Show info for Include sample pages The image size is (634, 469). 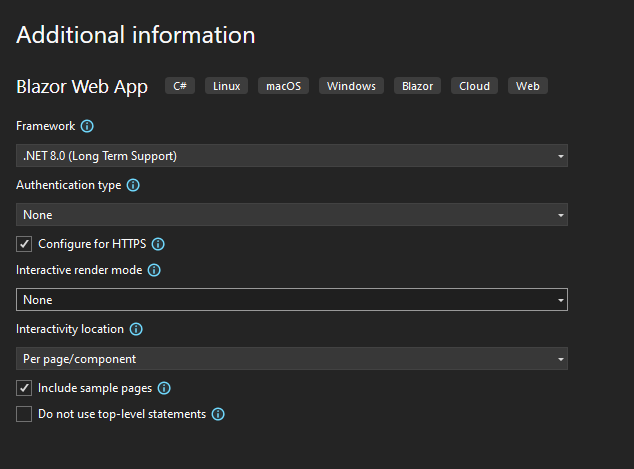click(164, 388)
